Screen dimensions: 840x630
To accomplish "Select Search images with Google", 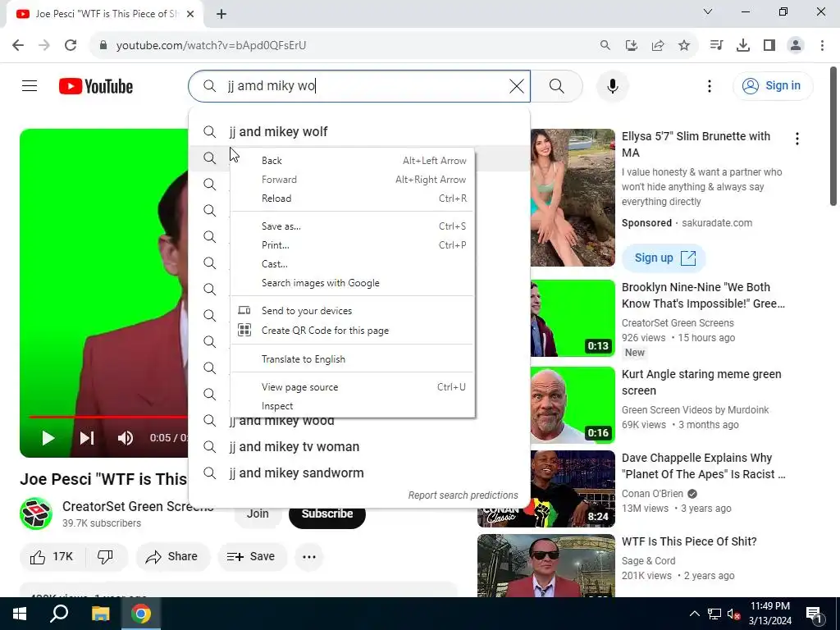I will [x=353, y=283].
